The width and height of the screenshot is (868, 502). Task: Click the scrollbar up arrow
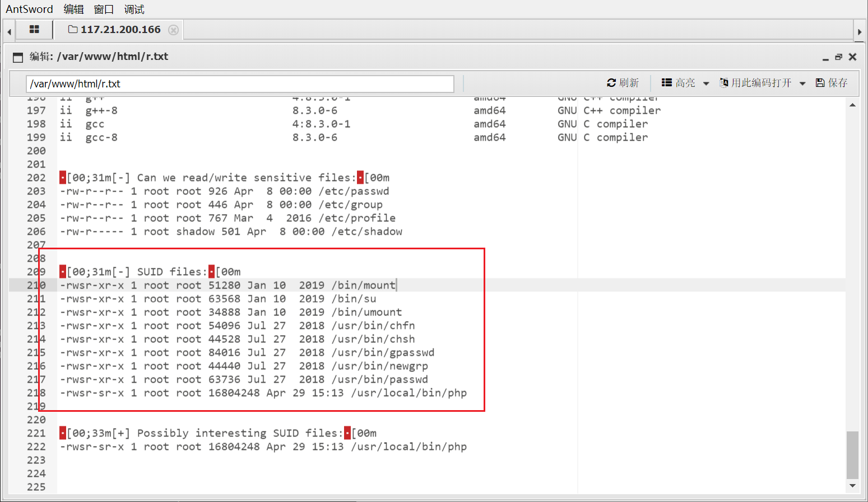pos(852,105)
